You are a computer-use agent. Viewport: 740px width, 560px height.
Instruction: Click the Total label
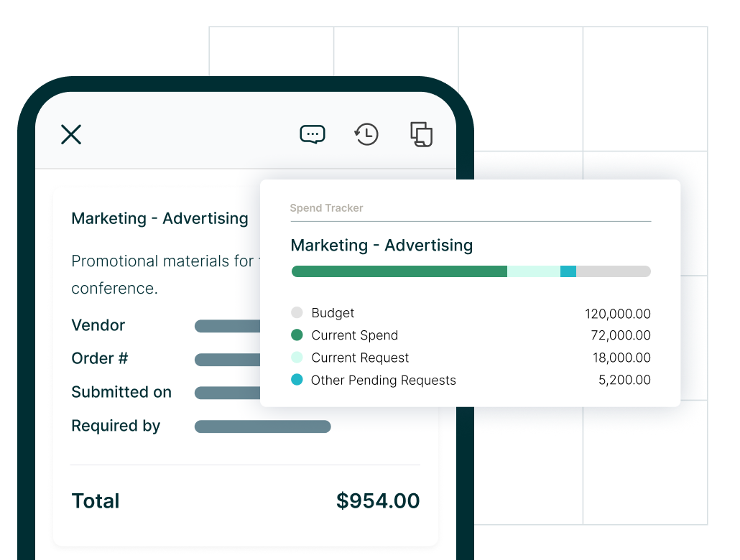(x=96, y=501)
